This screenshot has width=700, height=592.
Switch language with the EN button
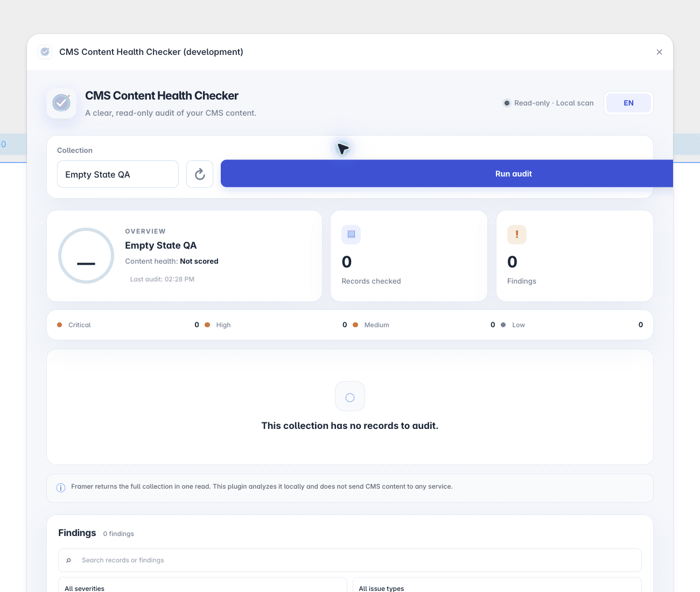coord(628,103)
